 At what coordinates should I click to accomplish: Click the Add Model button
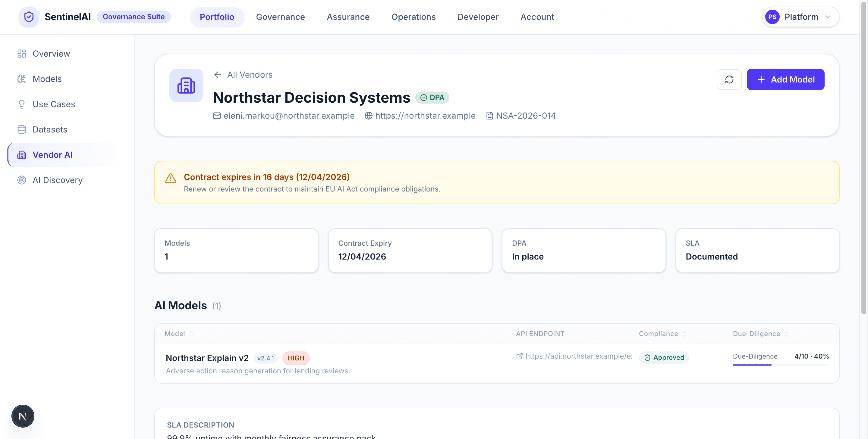(x=785, y=79)
